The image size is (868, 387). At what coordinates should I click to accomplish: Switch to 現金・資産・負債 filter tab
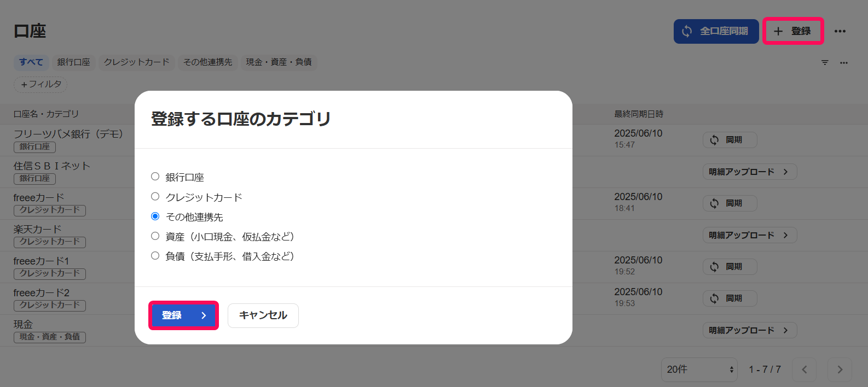(279, 62)
